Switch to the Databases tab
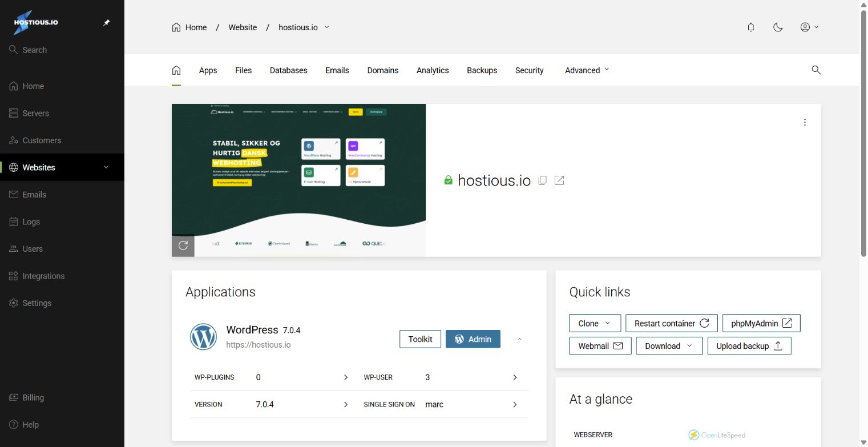 click(x=288, y=70)
